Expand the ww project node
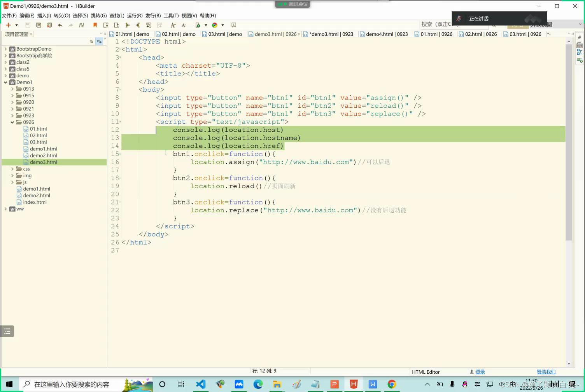The width and height of the screenshot is (585, 392). (5, 209)
